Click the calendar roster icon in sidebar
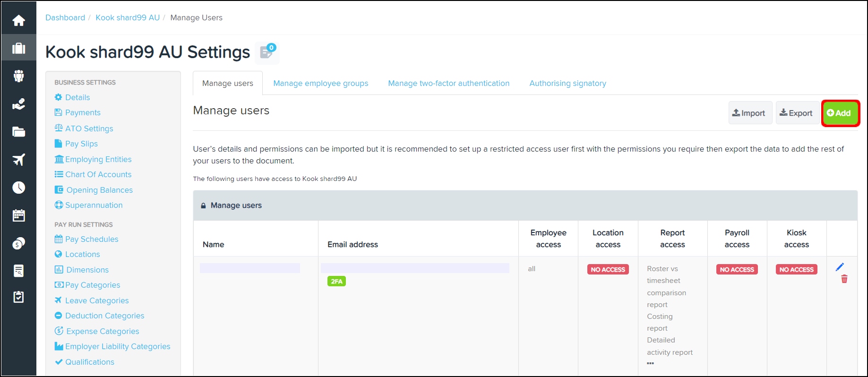 (19, 215)
